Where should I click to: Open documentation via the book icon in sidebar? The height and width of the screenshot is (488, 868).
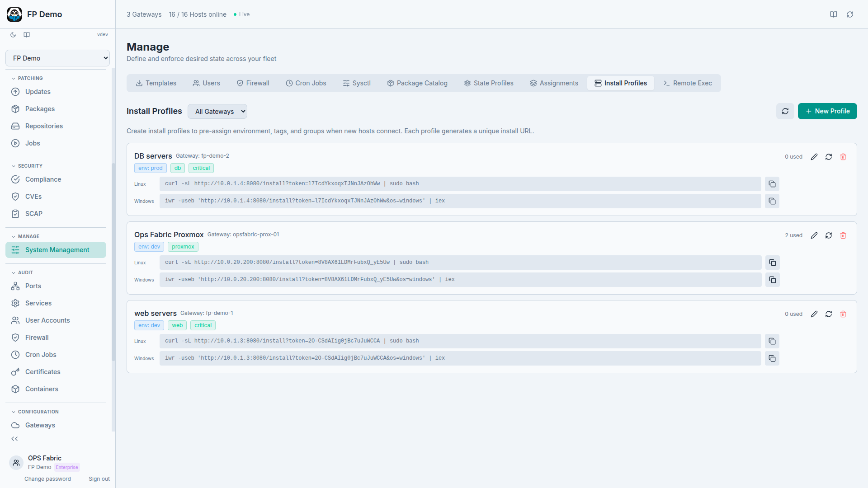pyautogui.click(x=27, y=35)
